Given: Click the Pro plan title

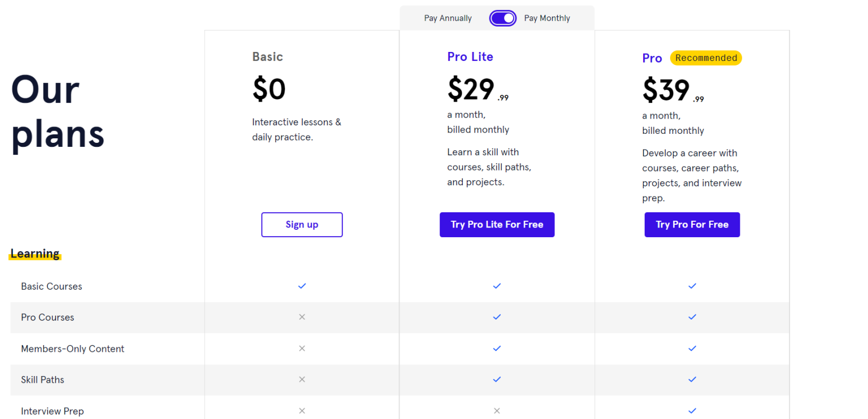Looking at the screenshot, I should click(652, 58).
